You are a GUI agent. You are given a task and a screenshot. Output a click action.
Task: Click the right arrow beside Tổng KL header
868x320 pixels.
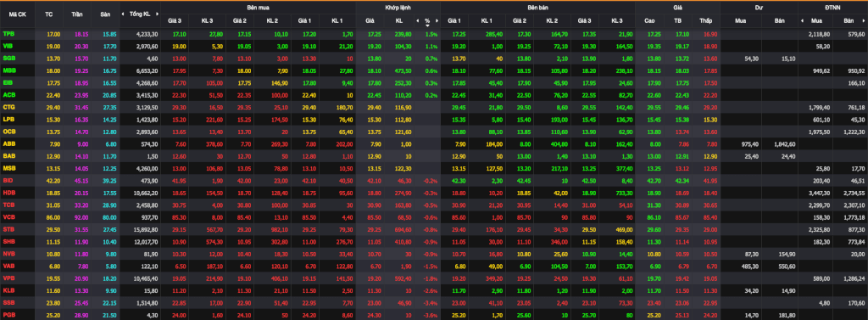(156, 14)
